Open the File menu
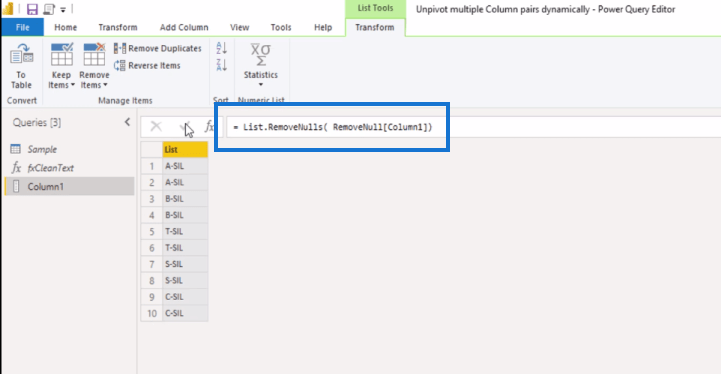The width and height of the screenshot is (721, 374). click(x=23, y=27)
